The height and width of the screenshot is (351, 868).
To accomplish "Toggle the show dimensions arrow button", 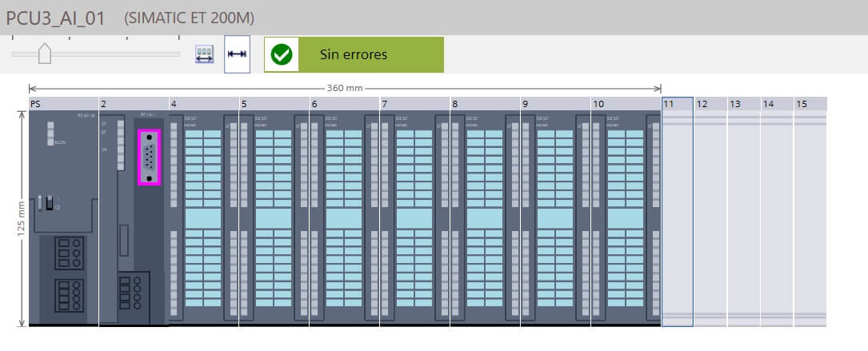I will point(237,54).
